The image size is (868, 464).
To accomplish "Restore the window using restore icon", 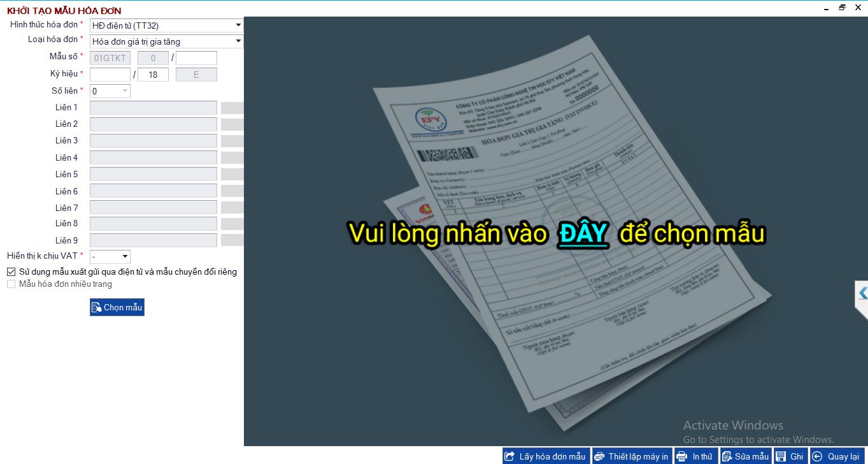I will (x=842, y=8).
